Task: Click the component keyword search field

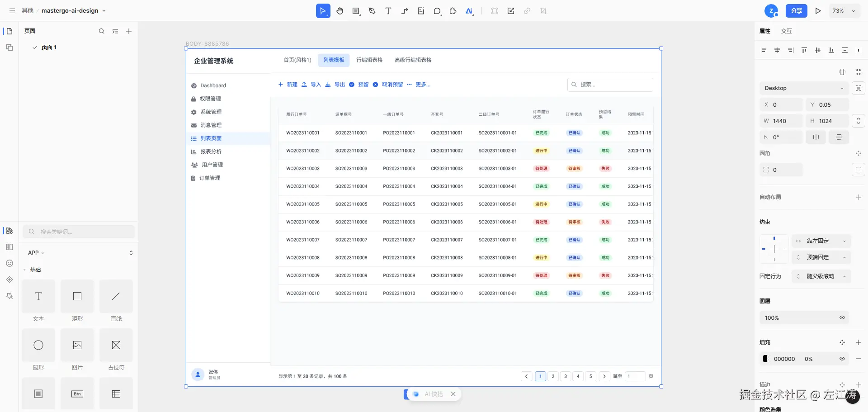Action: (79, 232)
